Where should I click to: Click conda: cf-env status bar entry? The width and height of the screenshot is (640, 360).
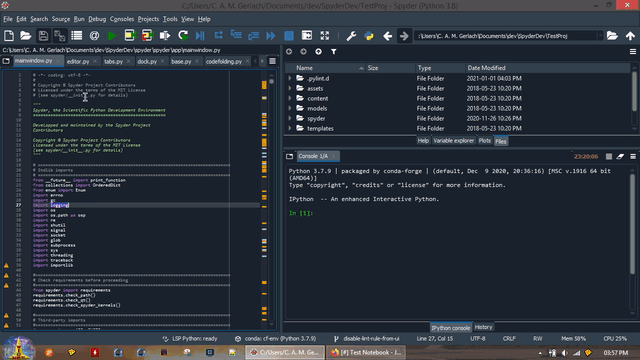[275, 338]
